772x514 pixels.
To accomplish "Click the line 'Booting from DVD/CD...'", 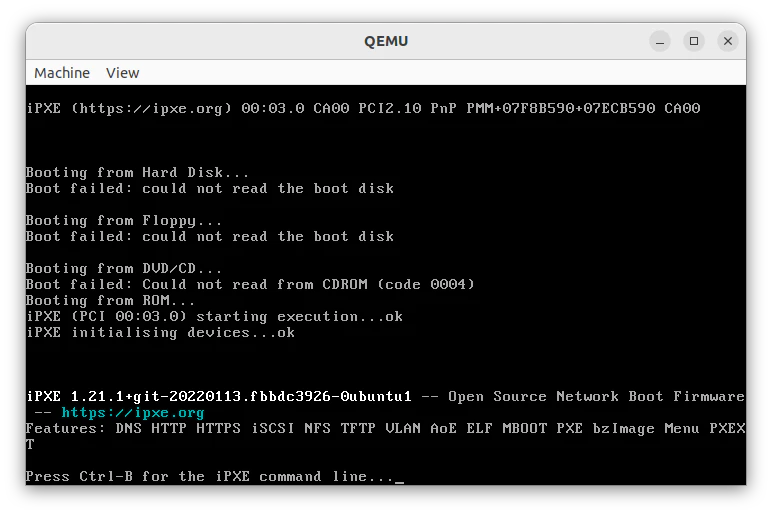I will (x=124, y=268).
